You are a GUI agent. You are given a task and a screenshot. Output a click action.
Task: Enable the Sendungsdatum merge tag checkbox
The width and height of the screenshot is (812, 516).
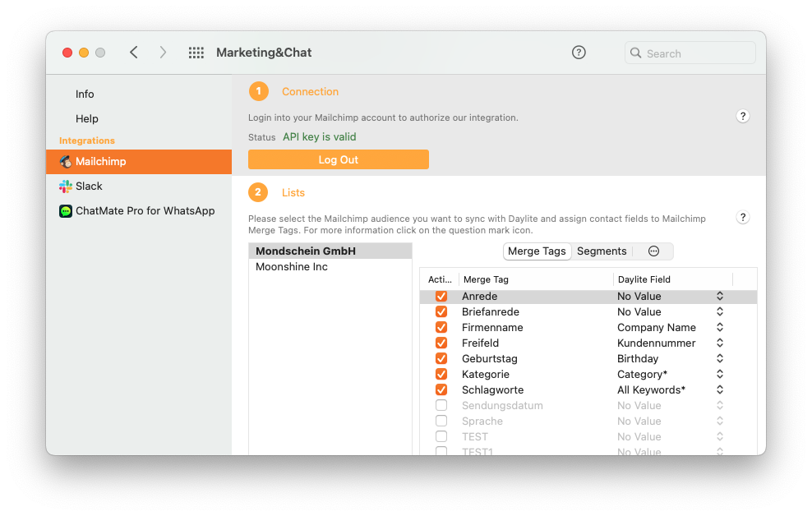[x=441, y=405]
